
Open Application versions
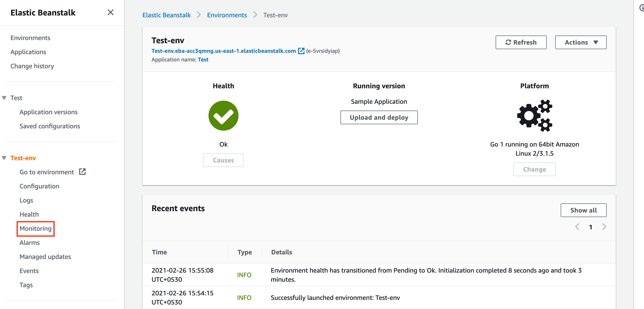coord(48,112)
